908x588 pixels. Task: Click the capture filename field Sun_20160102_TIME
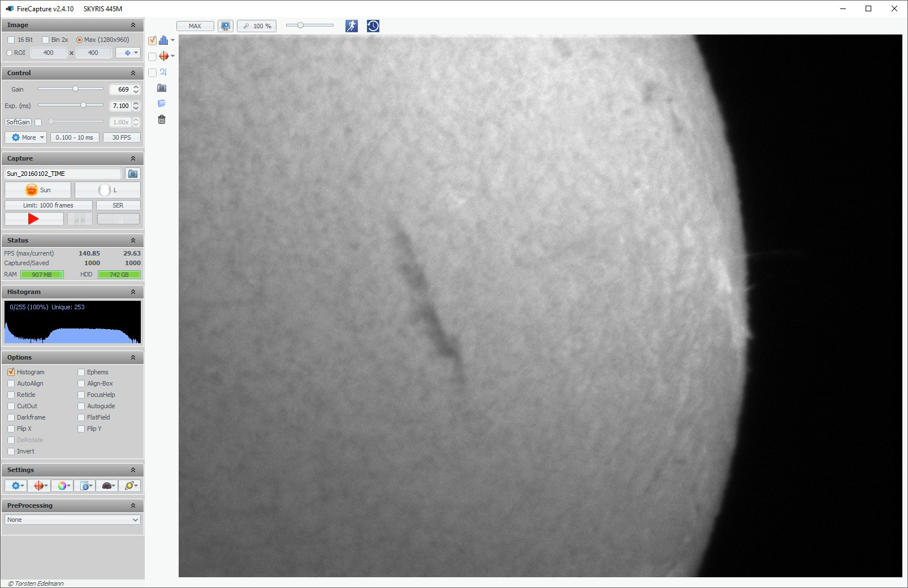click(63, 174)
